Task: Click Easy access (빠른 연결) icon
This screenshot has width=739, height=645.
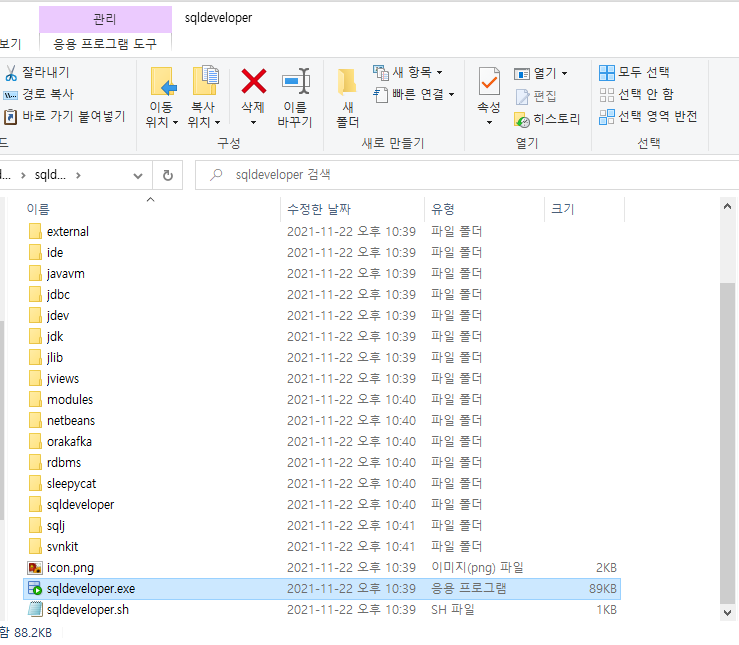Action: [381, 95]
